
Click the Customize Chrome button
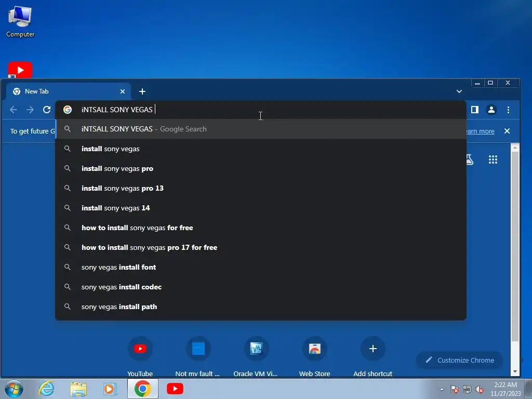(x=460, y=360)
